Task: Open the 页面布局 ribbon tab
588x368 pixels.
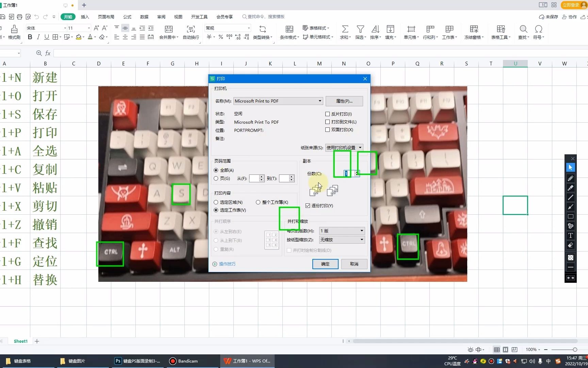Action: click(x=106, y=17)
